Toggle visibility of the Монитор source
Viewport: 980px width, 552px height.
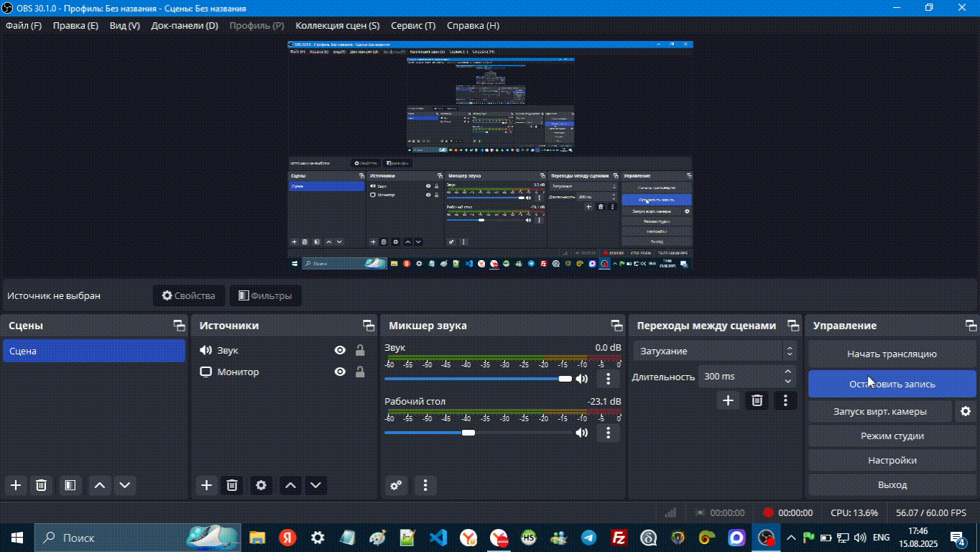point(340,372)
